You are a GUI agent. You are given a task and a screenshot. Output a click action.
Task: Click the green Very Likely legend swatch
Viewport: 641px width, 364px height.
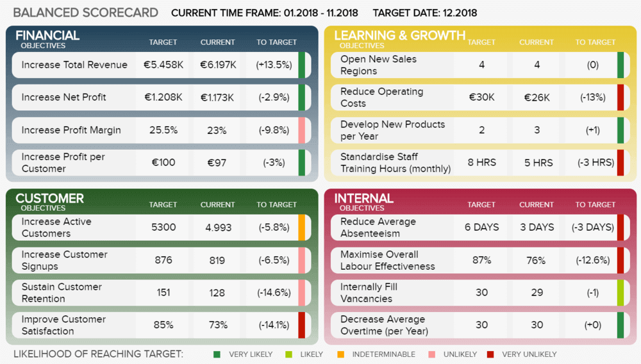pos(217,354)
